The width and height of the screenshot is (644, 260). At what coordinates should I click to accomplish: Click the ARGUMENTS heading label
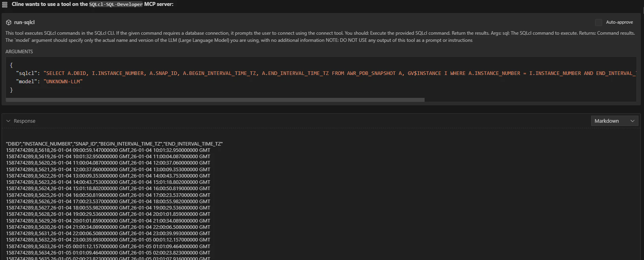click(x=19, y=52)
